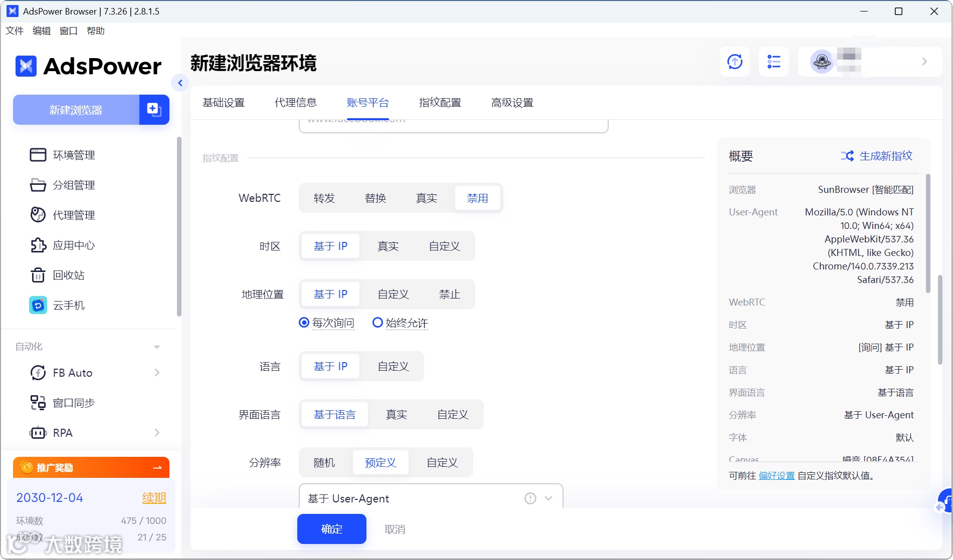
Task: Open 回收站 via its trash icon
Action: [x=38, y=275]
